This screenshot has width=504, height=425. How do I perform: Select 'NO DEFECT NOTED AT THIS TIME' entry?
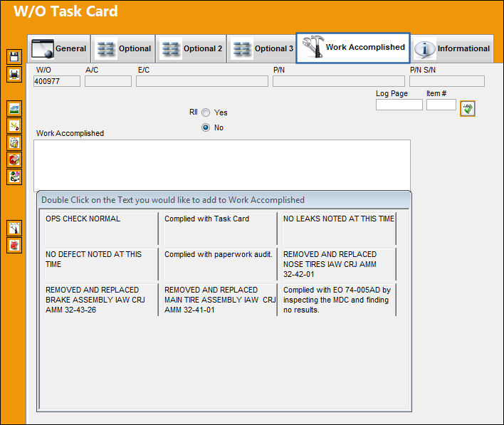tap(101, 264)
